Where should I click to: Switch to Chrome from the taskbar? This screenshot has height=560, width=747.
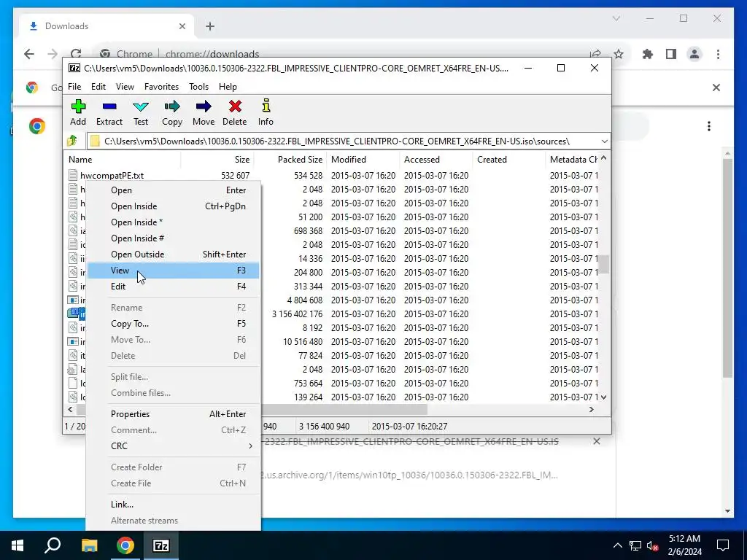tap(125, 545)
